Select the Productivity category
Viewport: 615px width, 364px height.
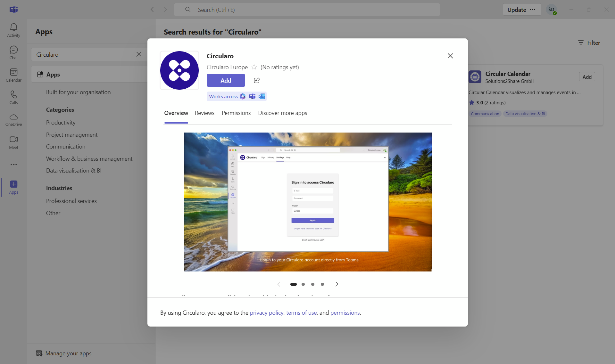pyautogui.click(x=61, y=123)
